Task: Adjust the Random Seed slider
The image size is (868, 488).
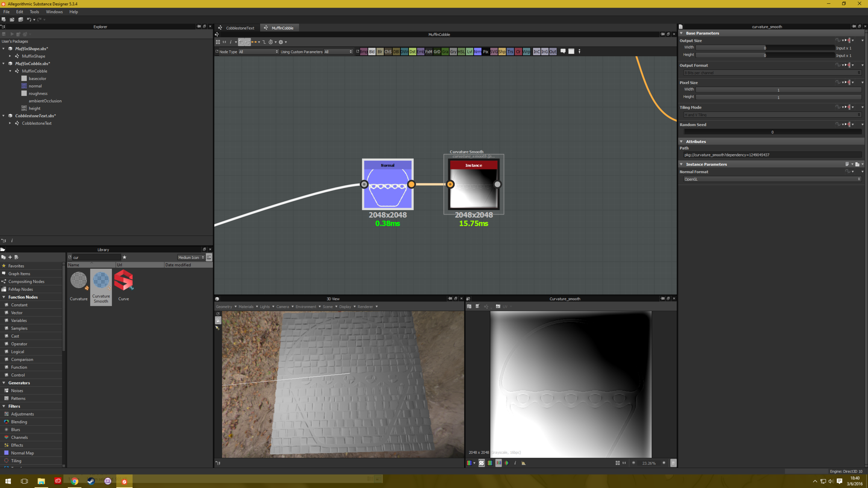Action: click(x=772, y=132)
